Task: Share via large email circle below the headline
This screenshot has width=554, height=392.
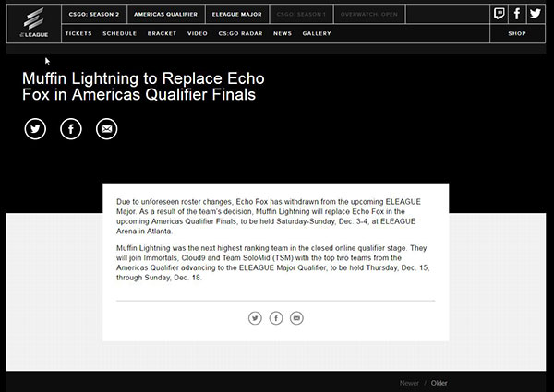Action: pyautogui.click(x=107, y=129)
